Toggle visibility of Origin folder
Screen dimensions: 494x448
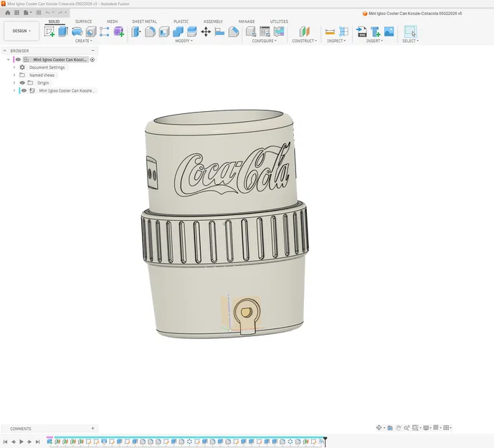[x=22, y=83]
